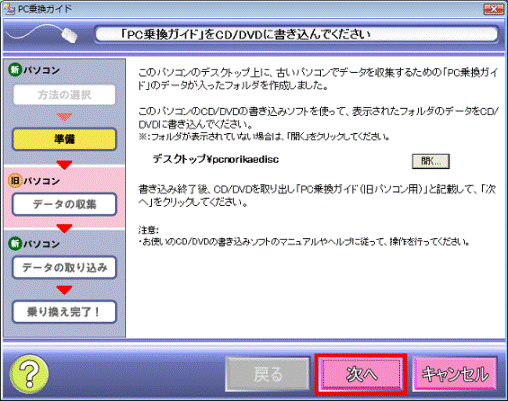Select the 方法の選択 step in the sidebar

pos(64,95)
